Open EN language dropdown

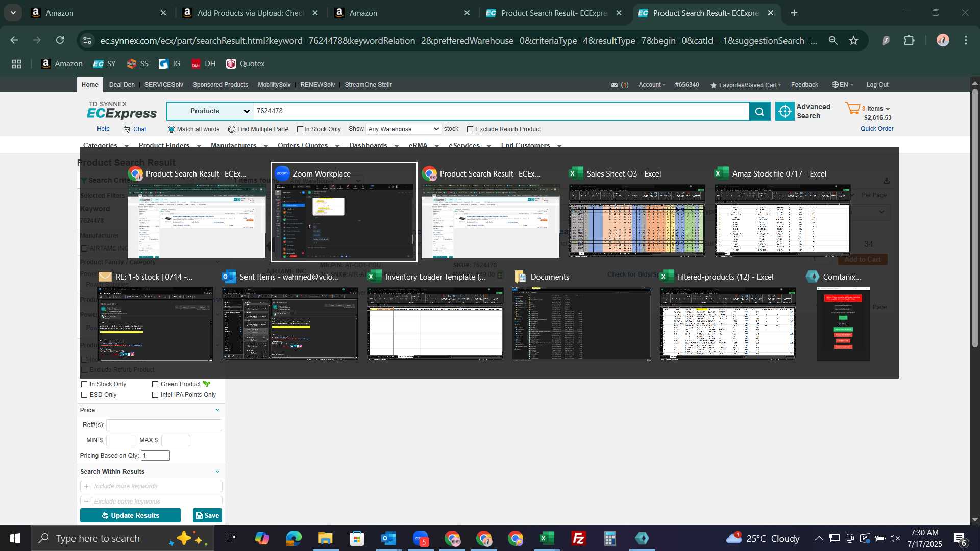click(x=842, y=85)
